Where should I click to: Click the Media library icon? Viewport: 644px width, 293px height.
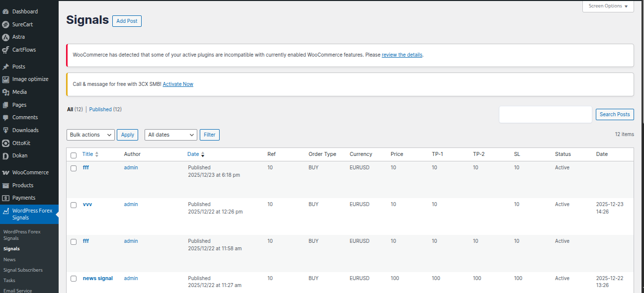tap(5, 92)
